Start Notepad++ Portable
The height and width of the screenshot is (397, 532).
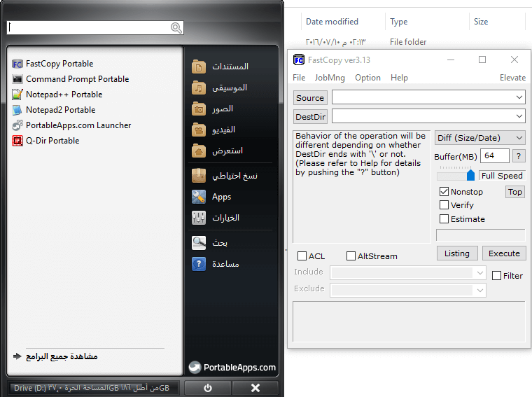point(57,95)
